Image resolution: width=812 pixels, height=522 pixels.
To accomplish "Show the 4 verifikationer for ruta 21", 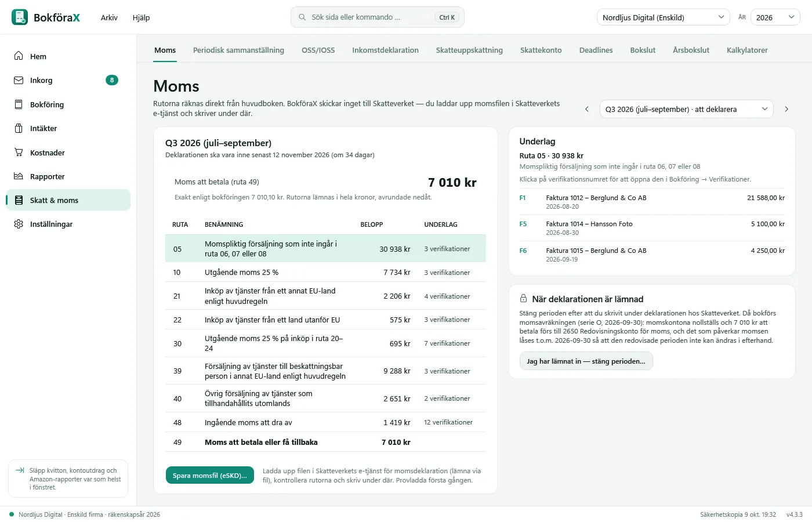I will pyautogui.click(x=447, y=296).
